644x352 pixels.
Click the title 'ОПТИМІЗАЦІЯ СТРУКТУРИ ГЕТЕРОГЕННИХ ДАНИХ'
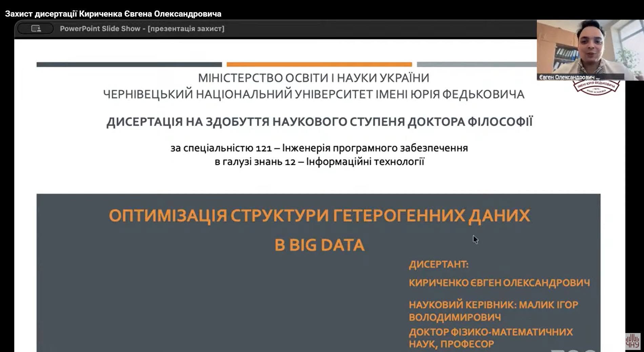(x=319, y=215)
